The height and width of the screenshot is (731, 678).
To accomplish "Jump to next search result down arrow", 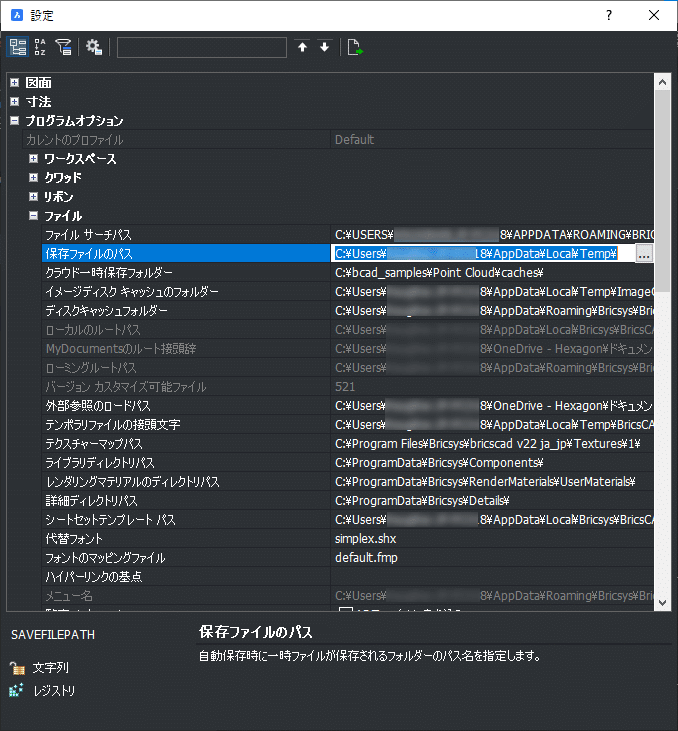I will (x=325, y=47).
